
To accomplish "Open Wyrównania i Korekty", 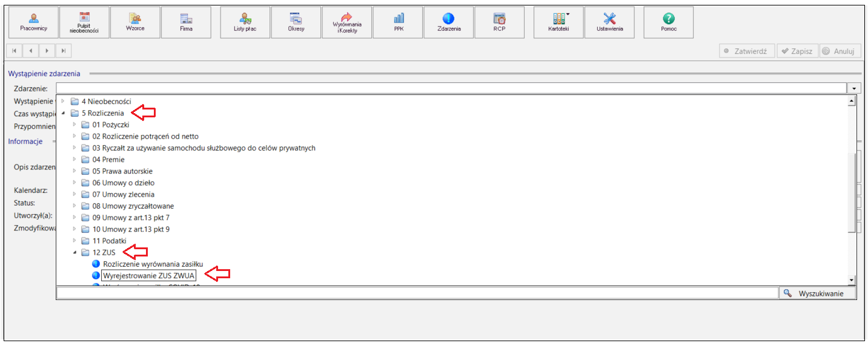I will 347,22.
